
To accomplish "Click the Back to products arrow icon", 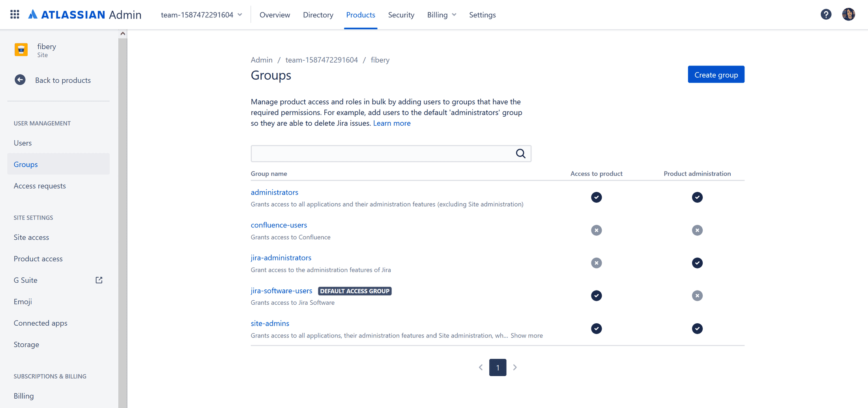I will click(x=20, y=80).
